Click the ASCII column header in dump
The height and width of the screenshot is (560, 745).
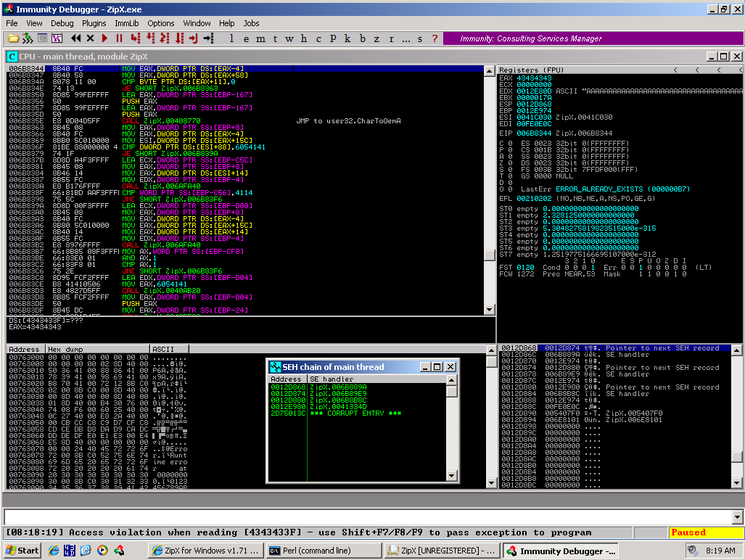170,349
